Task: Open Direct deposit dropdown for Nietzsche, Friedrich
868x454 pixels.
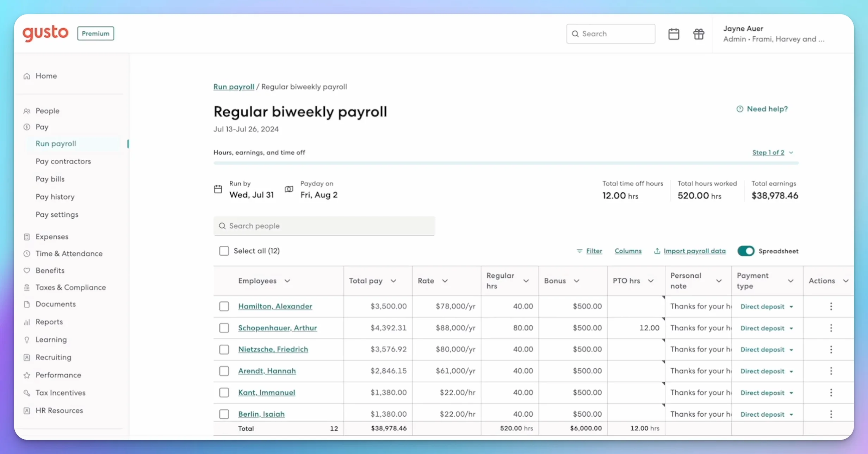Action: [x=766, y=350]
